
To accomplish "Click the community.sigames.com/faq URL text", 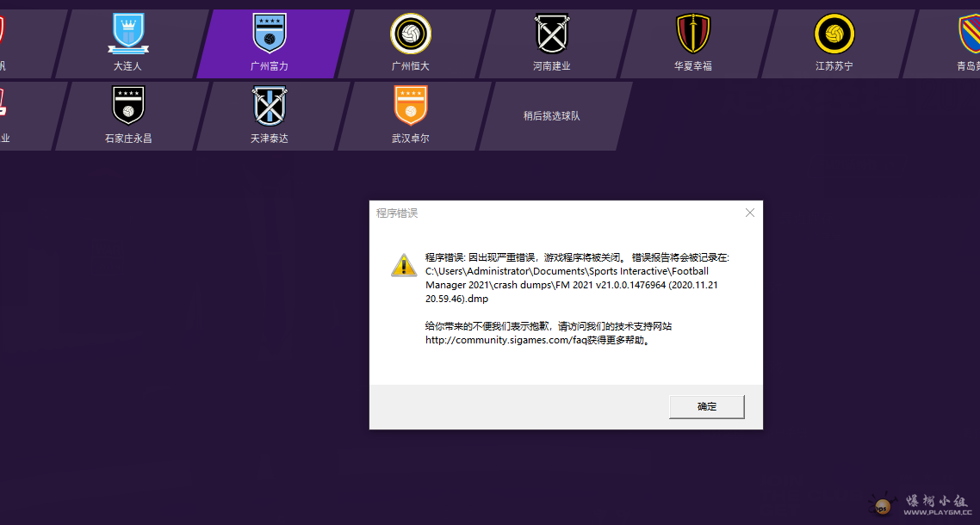I will [507, 340].
